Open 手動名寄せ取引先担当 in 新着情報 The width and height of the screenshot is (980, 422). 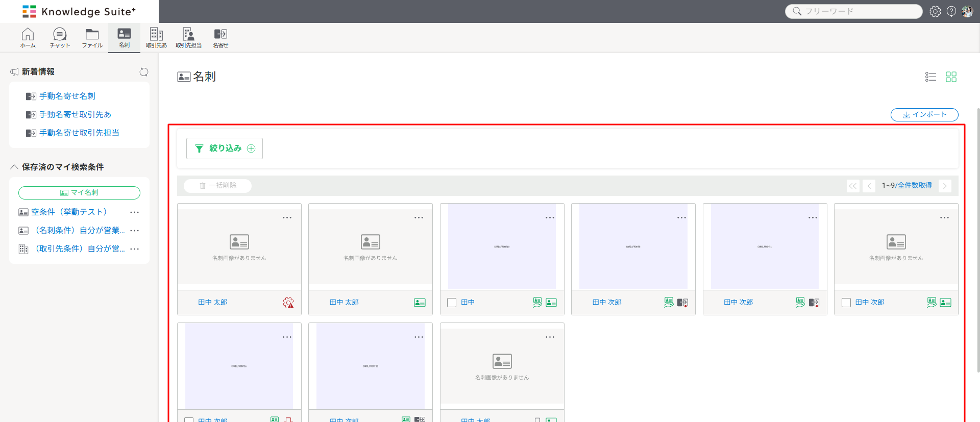tap(79, 133)
